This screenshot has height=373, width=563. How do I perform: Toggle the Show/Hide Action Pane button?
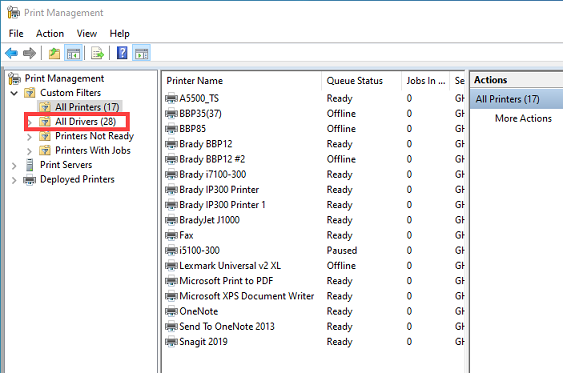(x=141, y=53)
